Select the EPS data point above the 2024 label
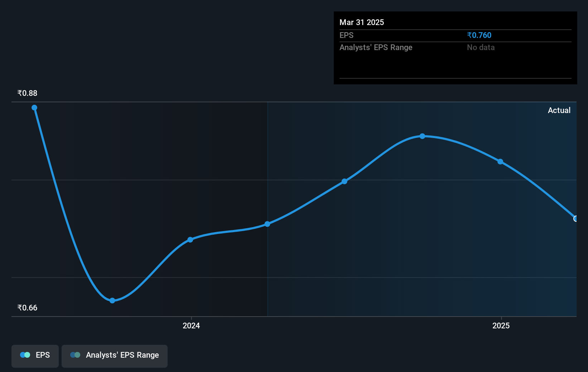 pos(191,240)
